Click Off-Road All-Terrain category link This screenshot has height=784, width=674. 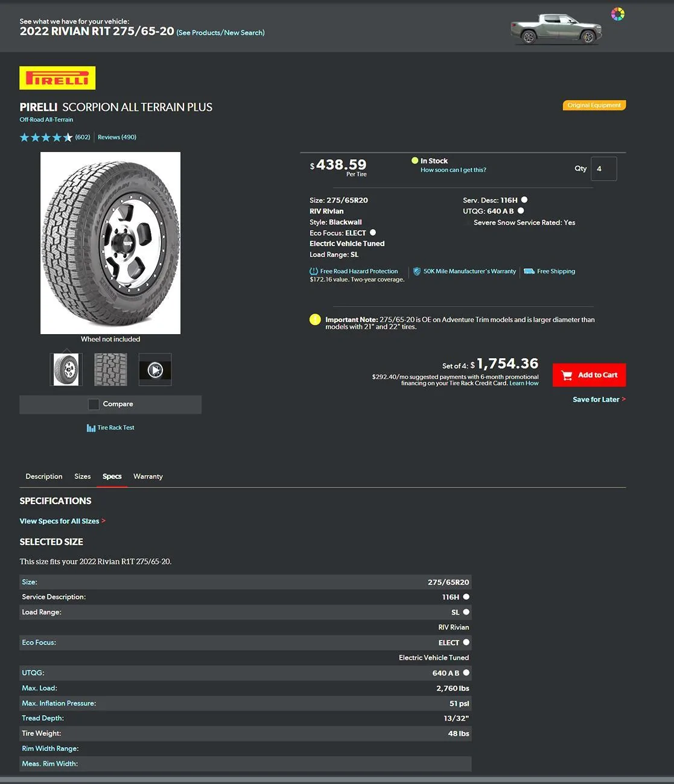(x=46, y=119)
